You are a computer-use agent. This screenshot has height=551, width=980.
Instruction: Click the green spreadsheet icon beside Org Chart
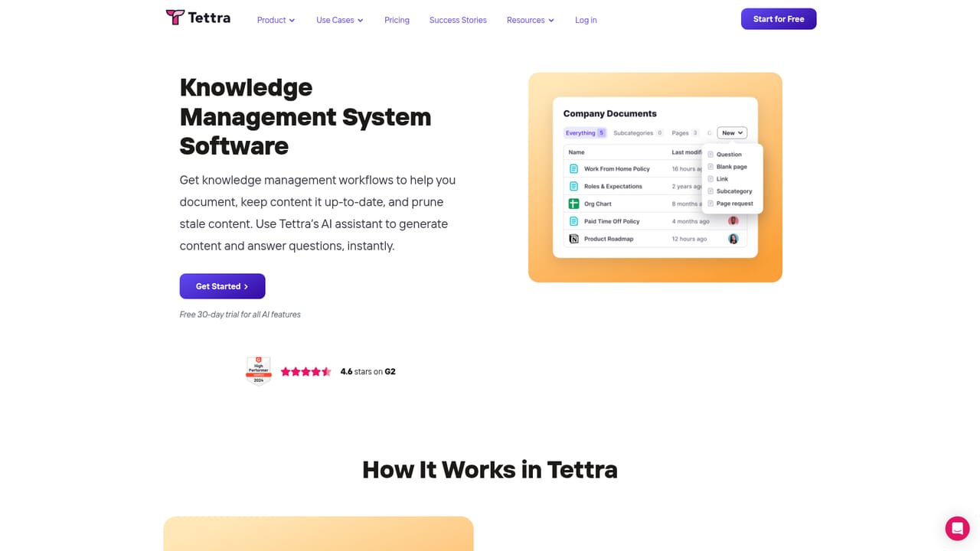click(573, 204)
